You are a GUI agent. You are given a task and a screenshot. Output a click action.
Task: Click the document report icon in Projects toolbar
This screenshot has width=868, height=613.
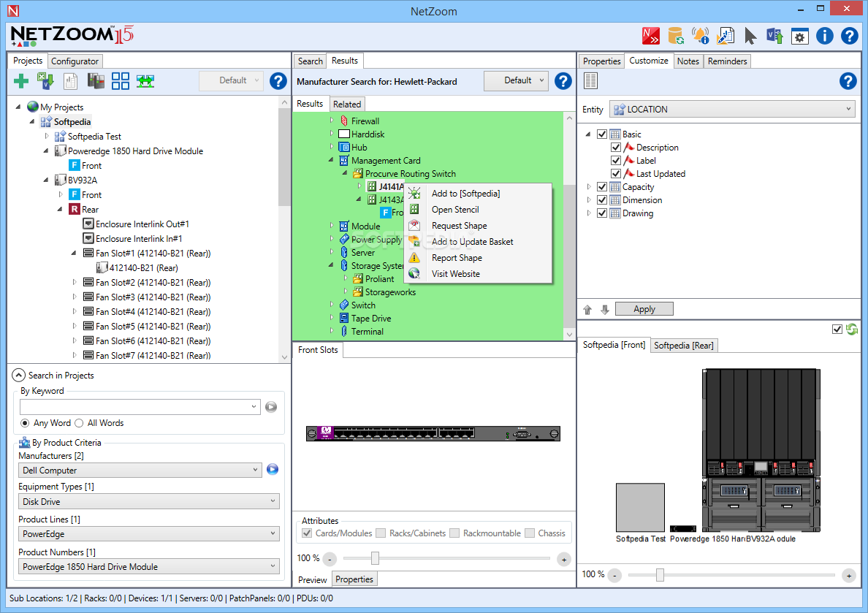point(70,81)
